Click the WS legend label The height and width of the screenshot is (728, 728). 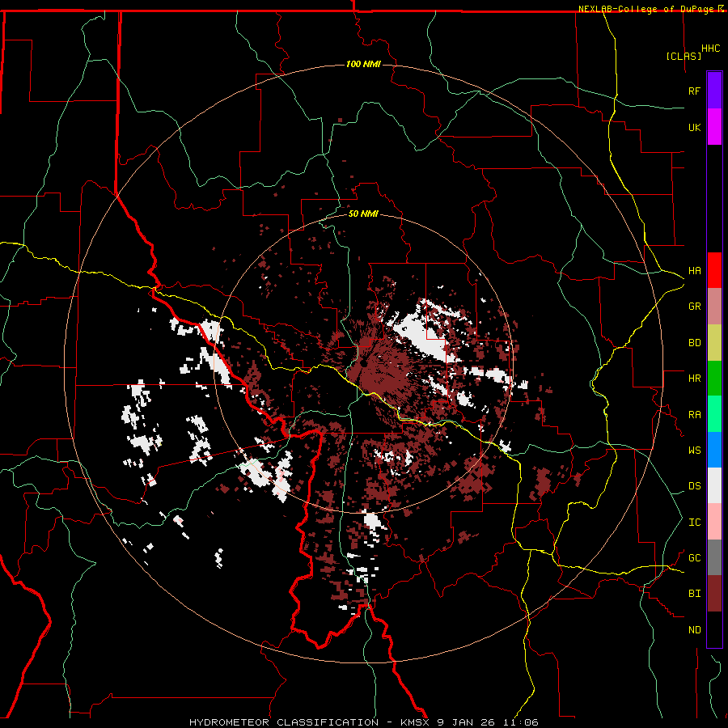click(x=694, y=451)
